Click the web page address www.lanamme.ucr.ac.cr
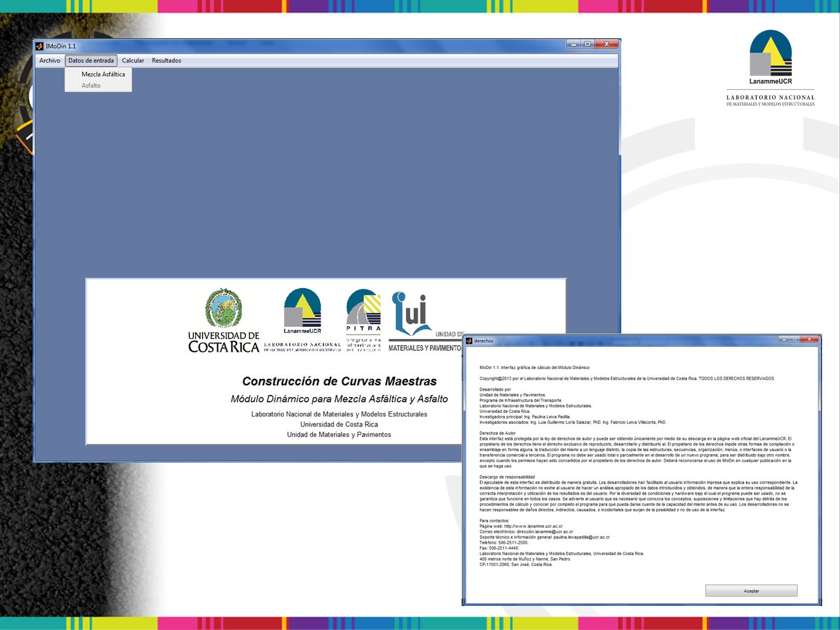This screenshot has height=630, width=840. tap(534, 526)
